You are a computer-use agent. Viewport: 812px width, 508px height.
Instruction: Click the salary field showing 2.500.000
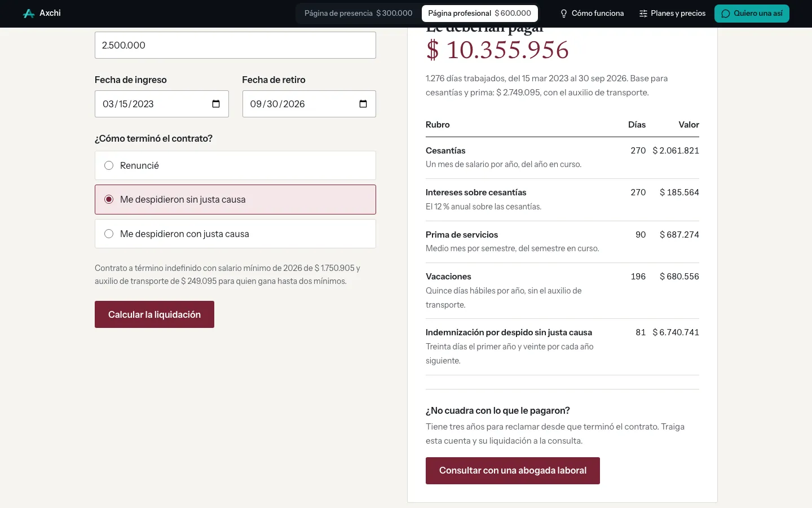point(235,45)
